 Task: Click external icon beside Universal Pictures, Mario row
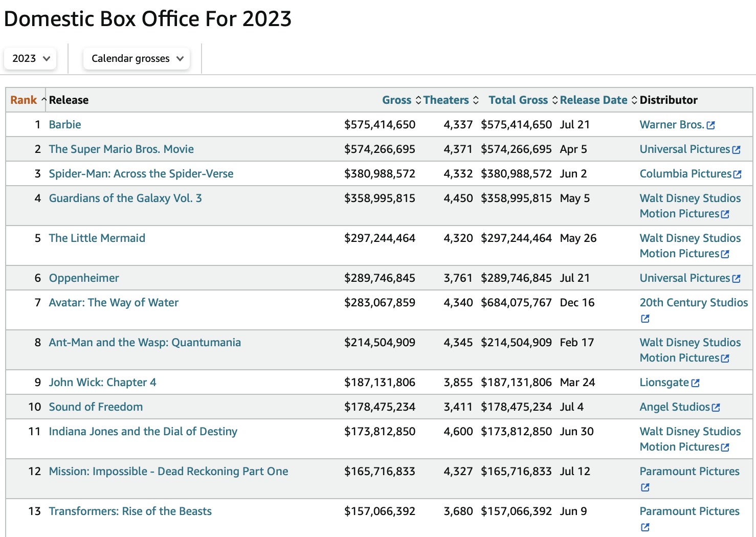pyautogui.click(x=737, y=150)
